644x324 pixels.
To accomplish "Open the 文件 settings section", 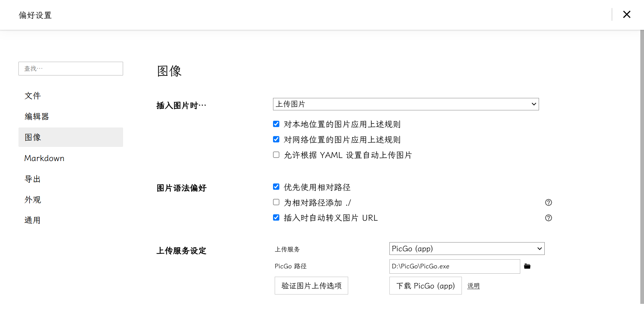I will (x=33, y=96).
